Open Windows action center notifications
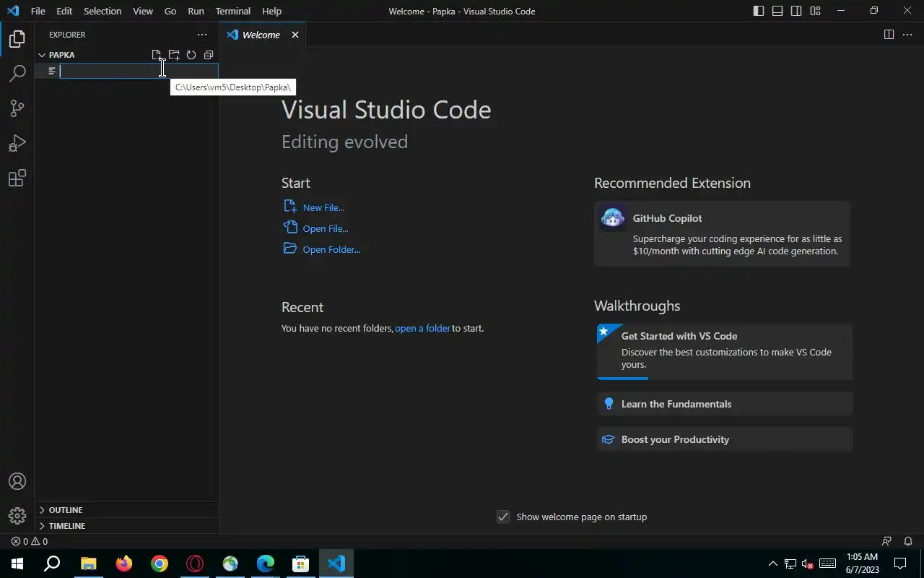The height and width of the screenshot is (578, 924). point(900,564)
